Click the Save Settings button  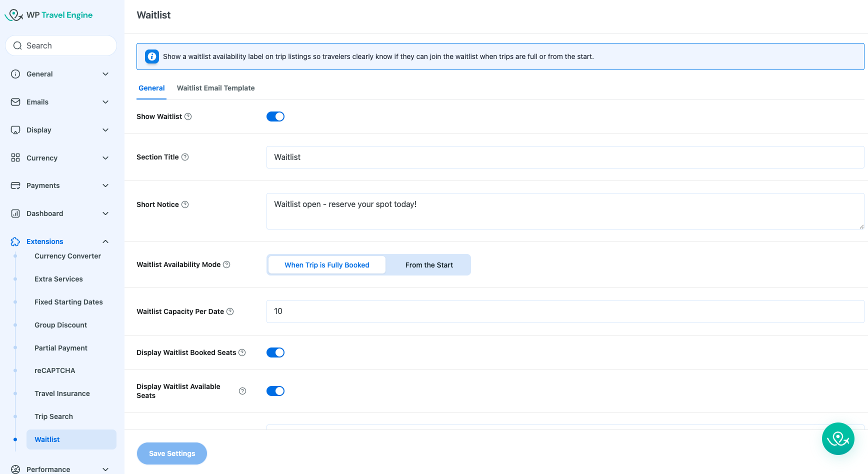(172, 453)
